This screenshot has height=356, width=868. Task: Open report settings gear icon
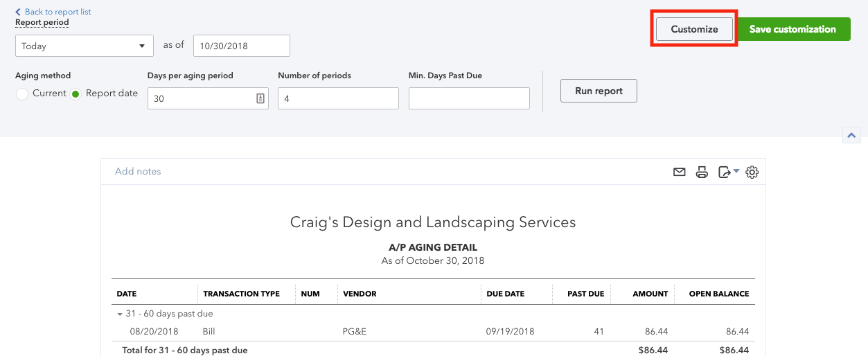(x=752, y=172)
